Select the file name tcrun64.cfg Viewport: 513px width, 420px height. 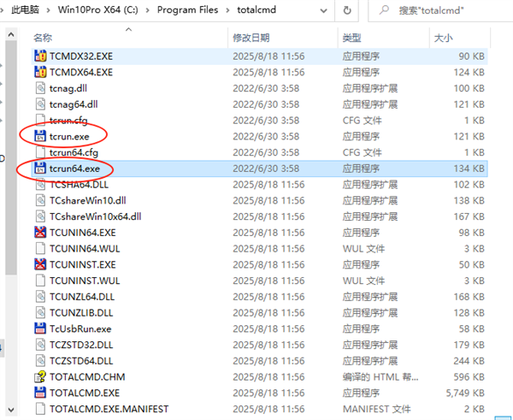coord(74,152)
